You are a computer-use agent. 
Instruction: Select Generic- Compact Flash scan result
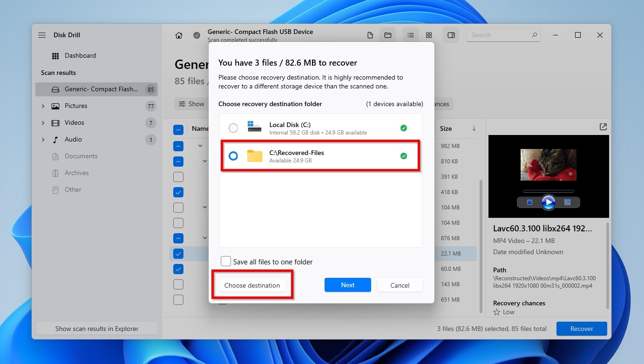pos(96,89)
